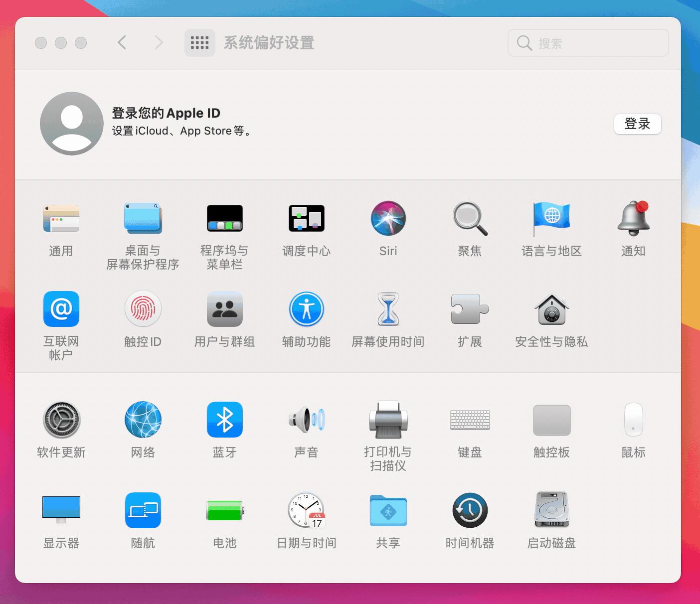Open 时间机器 (Time Machine) preferences
Screen dimensions: 700x604
tap(470, 510)
